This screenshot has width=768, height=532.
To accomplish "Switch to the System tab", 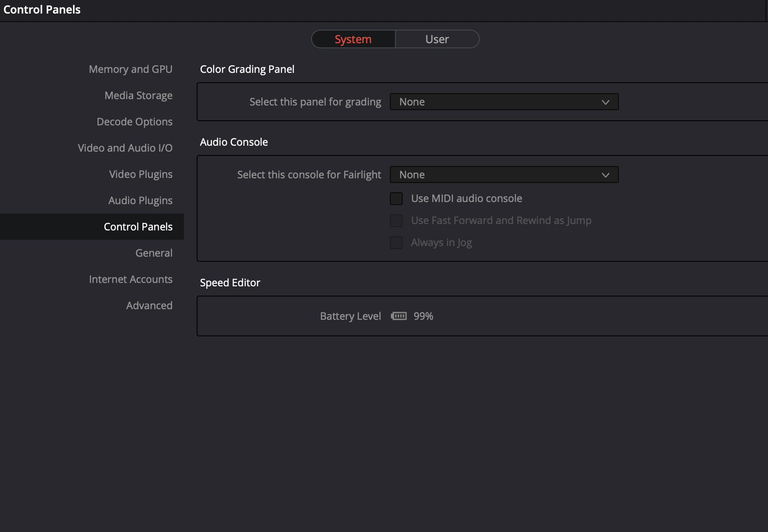I will click(x=353, y=39).
